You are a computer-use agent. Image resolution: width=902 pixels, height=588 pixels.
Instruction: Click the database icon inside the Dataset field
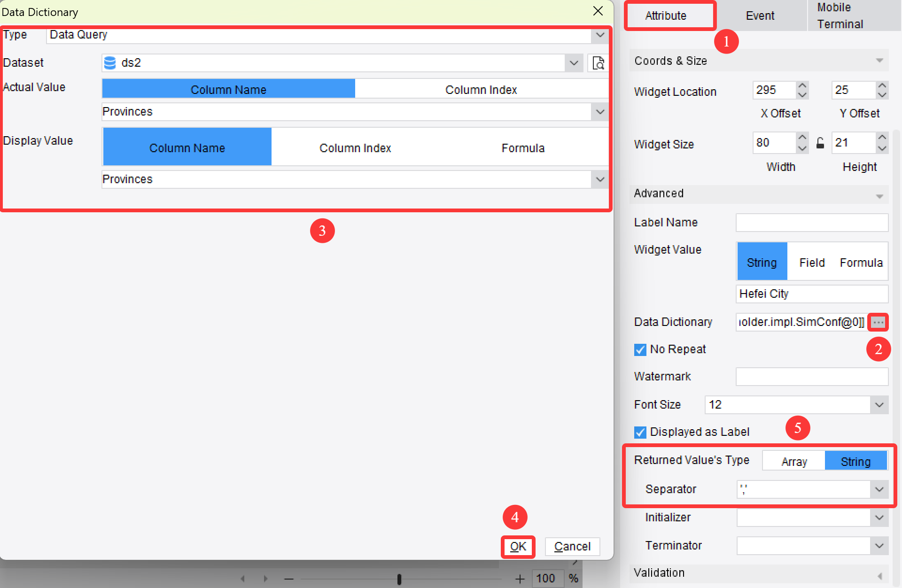[109, 62]
